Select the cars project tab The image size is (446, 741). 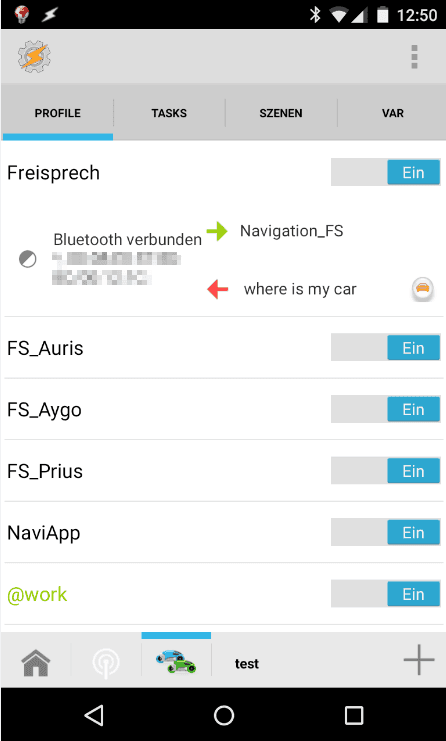[176, 662]
